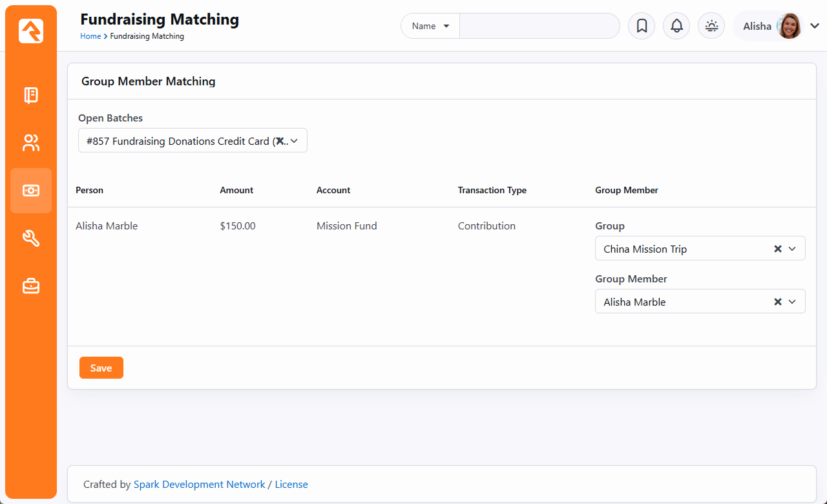Open the Intranet book icon in sidebar
Image resolution: width=827 pixels, height=504 pixels.
pos(31,96)
